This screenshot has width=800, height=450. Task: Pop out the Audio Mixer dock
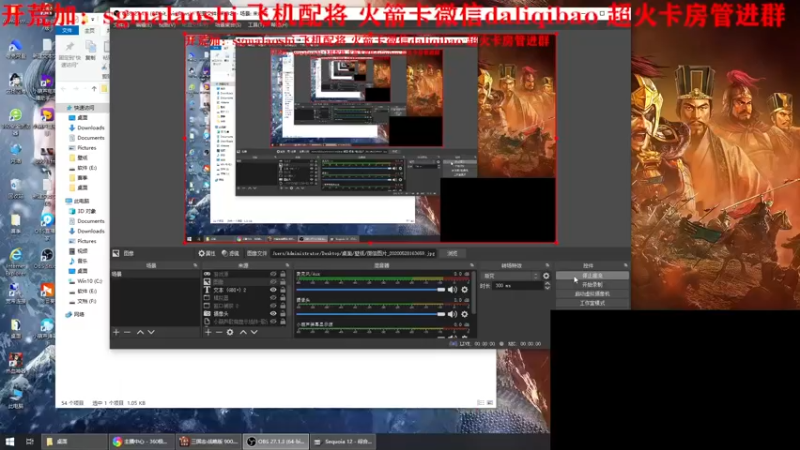point(472,265)
